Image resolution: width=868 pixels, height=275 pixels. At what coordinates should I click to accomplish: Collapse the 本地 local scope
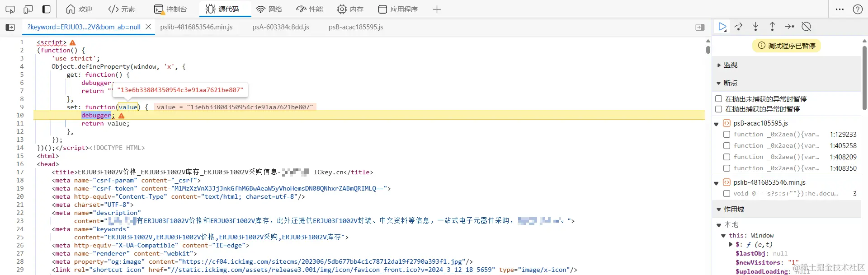719,225
